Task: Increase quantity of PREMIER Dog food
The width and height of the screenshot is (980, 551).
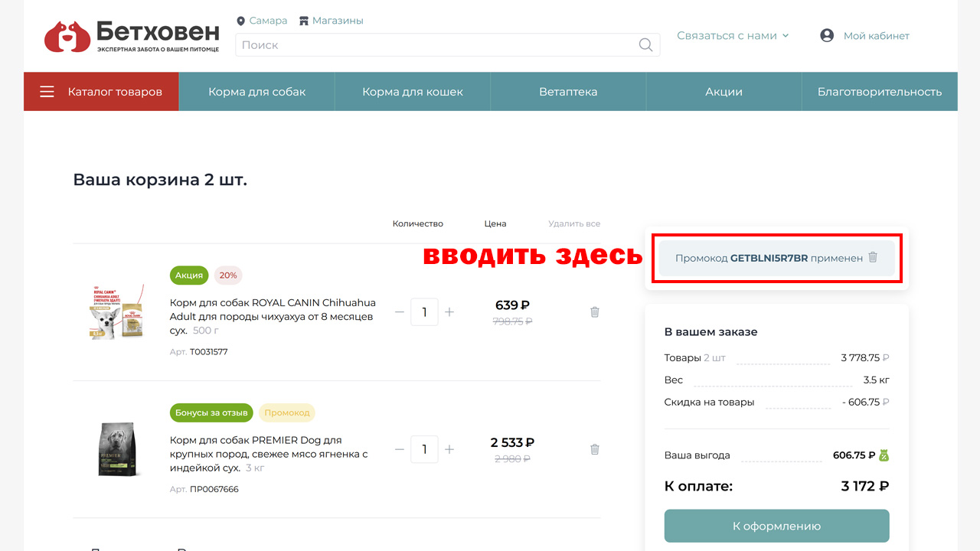Action: click(x=449, y=449)
